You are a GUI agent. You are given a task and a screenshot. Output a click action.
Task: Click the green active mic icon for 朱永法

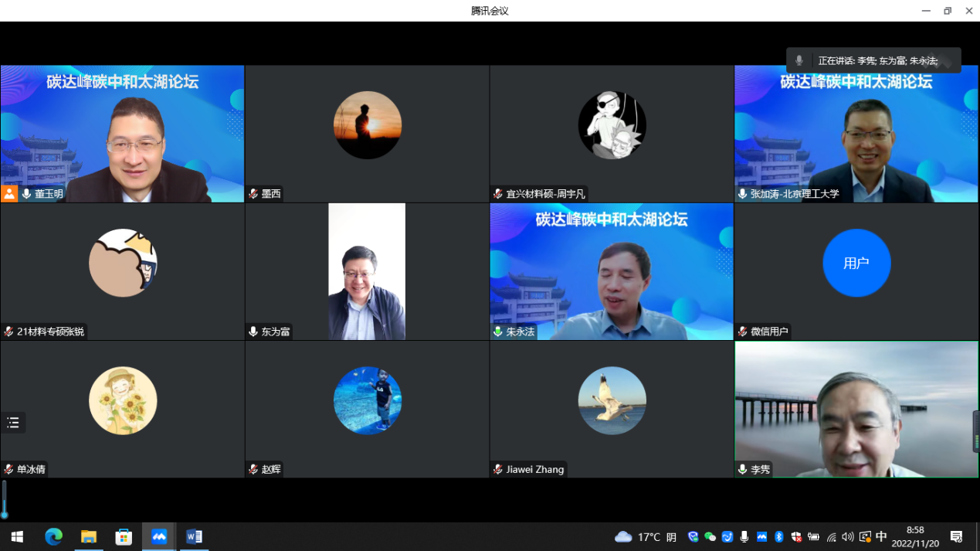[x=498, y=332]
